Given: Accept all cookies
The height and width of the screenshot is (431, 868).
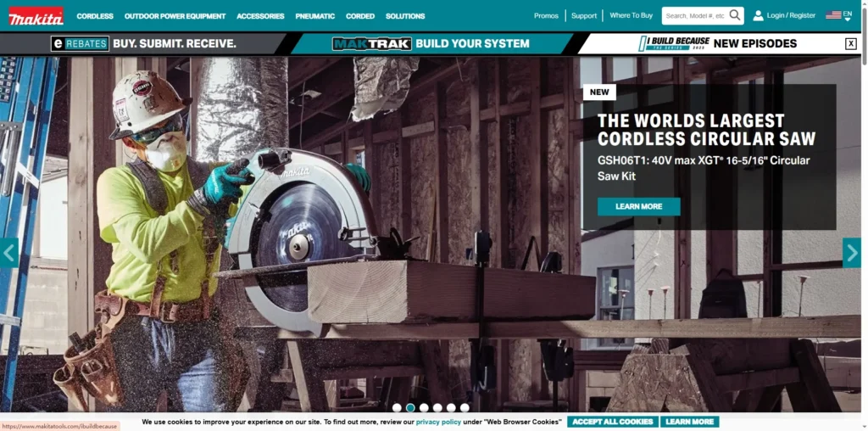Looking at the screenshot, I should point(612,422).
